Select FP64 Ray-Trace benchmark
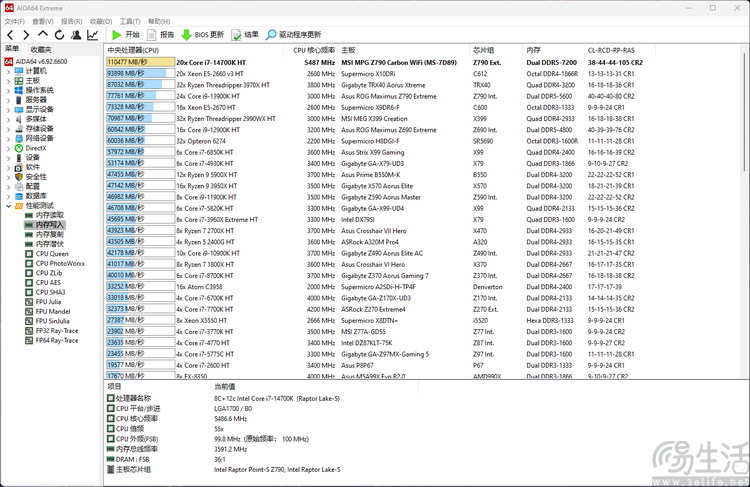 [57, 340]
